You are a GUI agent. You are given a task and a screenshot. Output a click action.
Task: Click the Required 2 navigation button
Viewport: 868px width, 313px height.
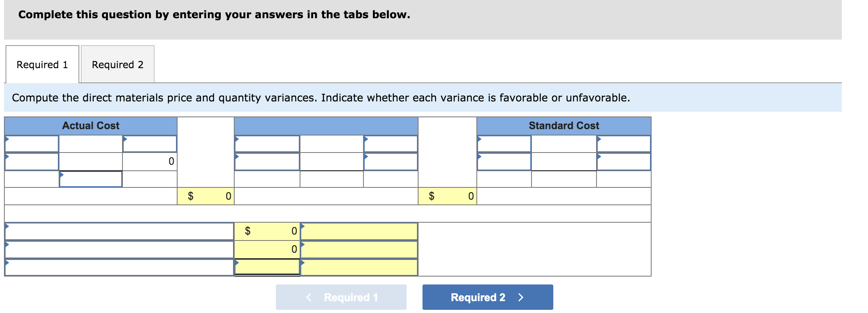coord(487,297)
